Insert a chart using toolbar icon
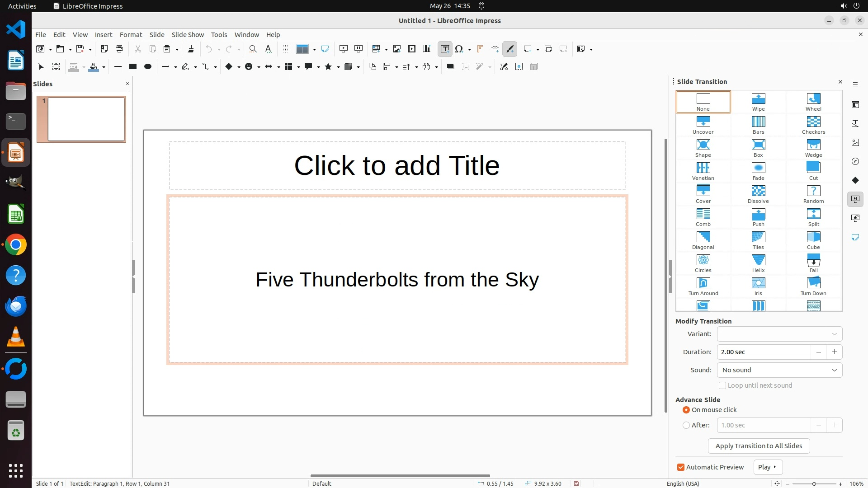The height and width of the screenshot is (488, 868). 427,49
